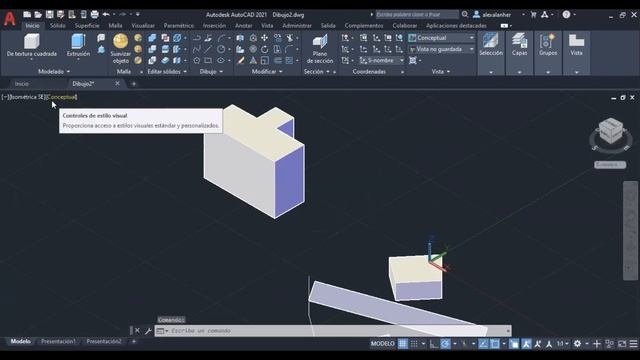
Task: Click the alexalanher account button
Action: click(492, 14)
